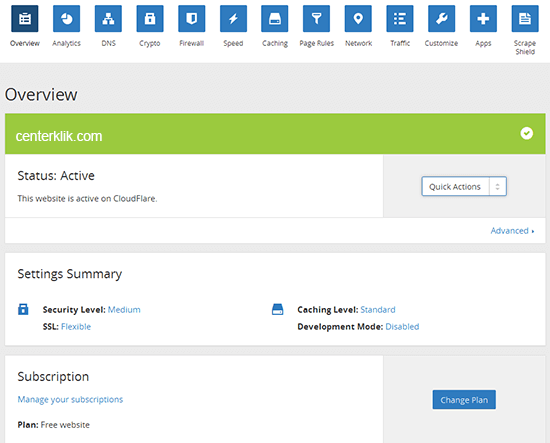The width and height of the screenshot is (550, 443).
Task: Click the Standard caching level link
Action: (x=378, y=310)
